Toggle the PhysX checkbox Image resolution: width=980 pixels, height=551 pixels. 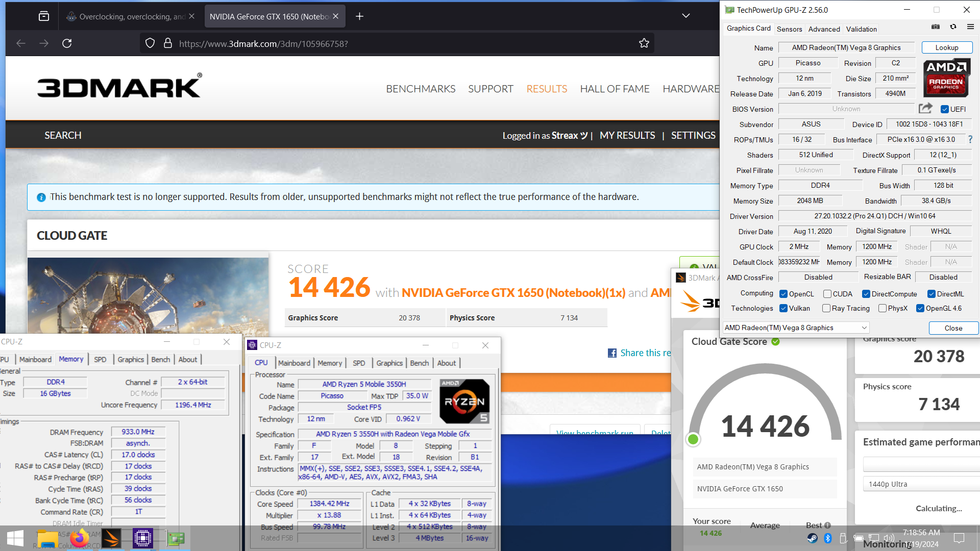pyautogui.click(x=883, y=308)
